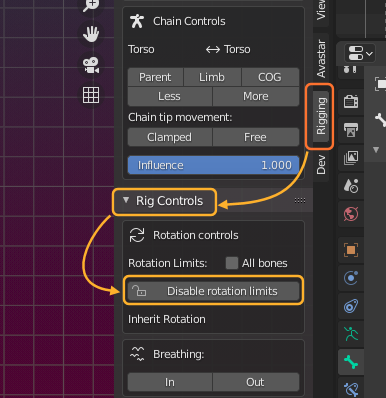Open the World properties globe icon
The image size is (386, 398).
(351, 214)
